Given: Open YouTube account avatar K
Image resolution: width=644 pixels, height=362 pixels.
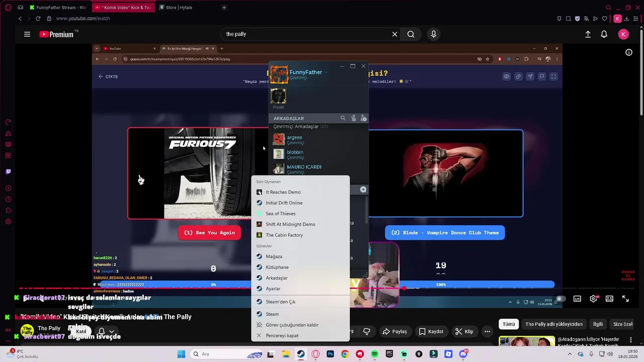Looking at the screenshot, I should point(623,34).
